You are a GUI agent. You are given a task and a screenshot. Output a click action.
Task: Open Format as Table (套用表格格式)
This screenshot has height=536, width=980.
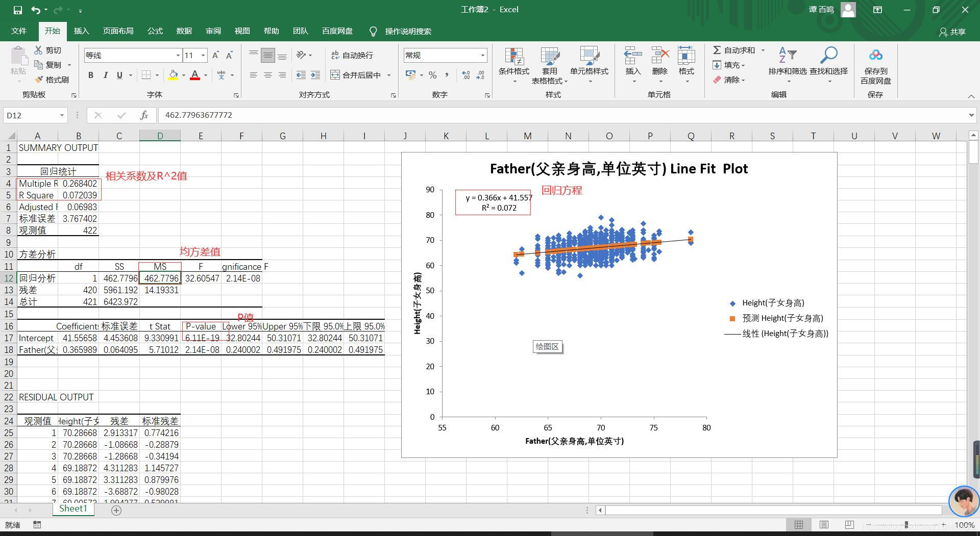point(550,66)
